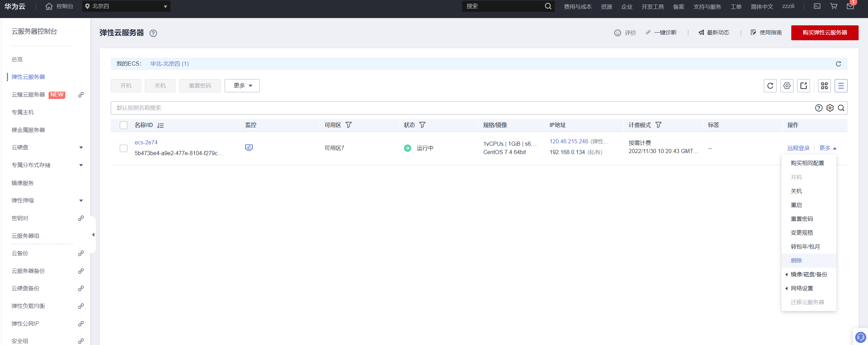
Task: Filter the 计费模式 column
Action: [x=658, y=125]
